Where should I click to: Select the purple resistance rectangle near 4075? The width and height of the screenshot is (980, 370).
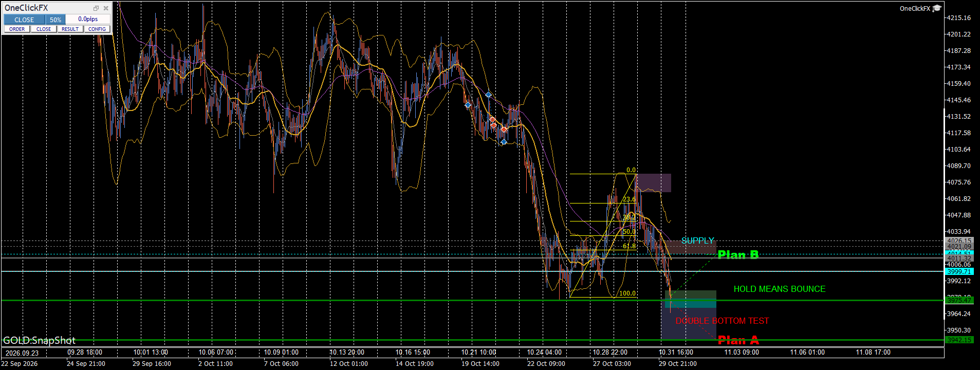point(654,183)
